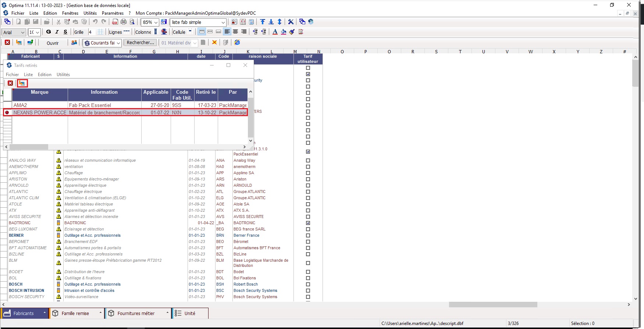The height and width of the screenshot is (329, 644).
Task: Click the Grille value input field
Action: [x=92, y=32]
